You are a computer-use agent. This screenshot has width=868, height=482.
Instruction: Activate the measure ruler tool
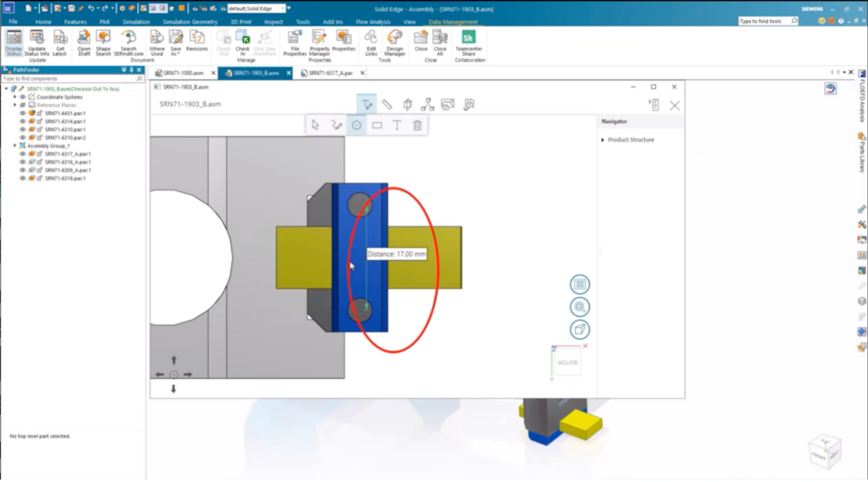[387, 104]
